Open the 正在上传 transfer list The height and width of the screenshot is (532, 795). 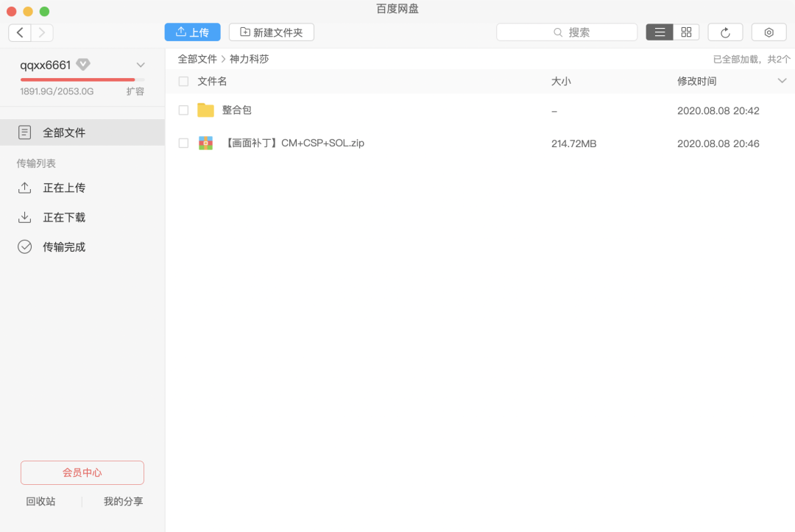[64, 188]
